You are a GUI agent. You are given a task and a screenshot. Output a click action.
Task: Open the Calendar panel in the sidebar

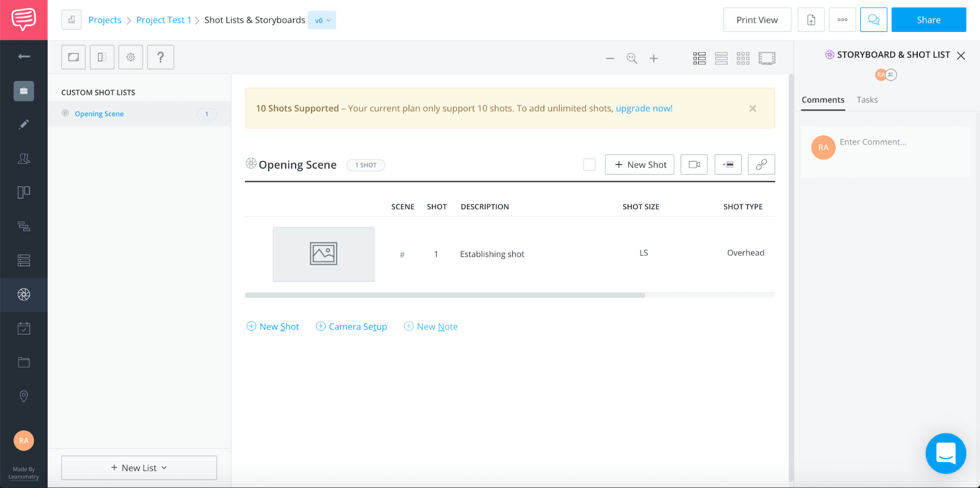(x=24, y=328)
